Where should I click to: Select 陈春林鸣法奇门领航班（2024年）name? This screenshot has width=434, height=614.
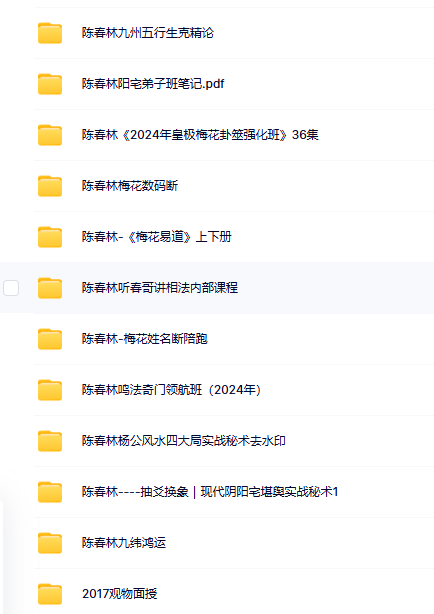click(171, 390)
